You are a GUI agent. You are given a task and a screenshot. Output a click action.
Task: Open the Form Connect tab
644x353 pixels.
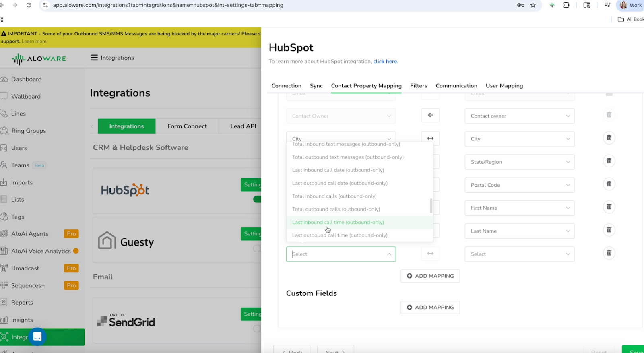pyautogui.click(x=187, y=126)
